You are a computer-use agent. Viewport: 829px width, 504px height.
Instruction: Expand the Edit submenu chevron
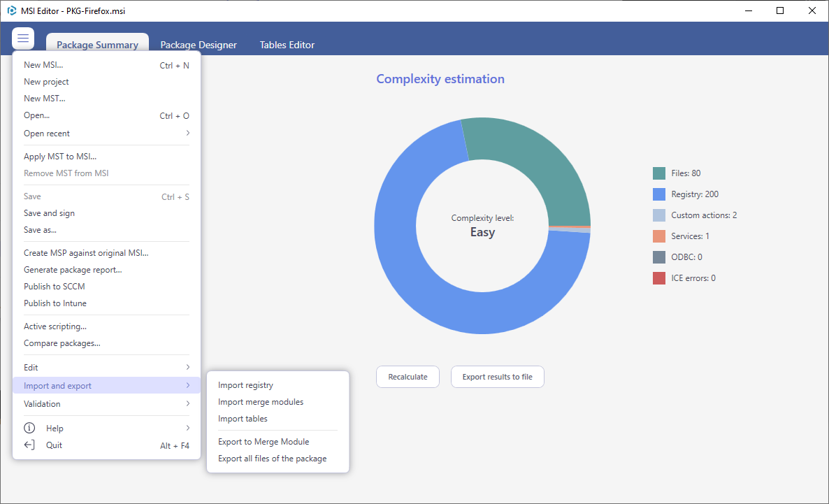coord(188,367)
